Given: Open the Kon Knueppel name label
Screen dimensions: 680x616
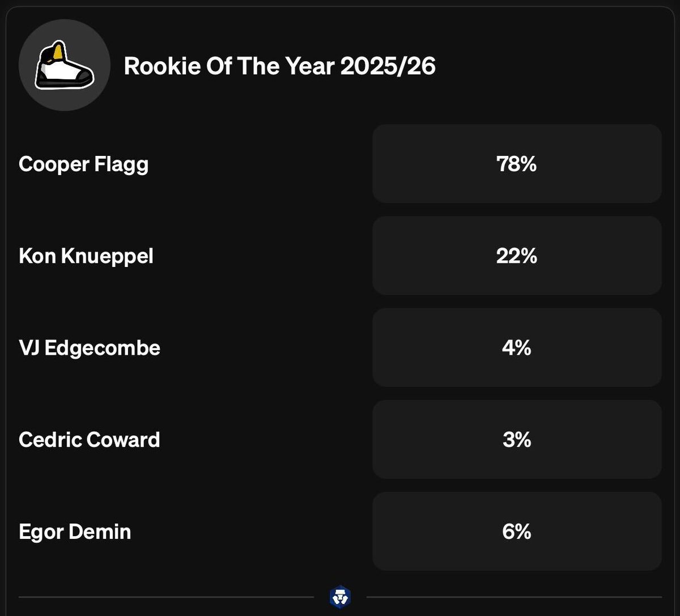Looking at the screenshot, I should click(x=86, y=256).
